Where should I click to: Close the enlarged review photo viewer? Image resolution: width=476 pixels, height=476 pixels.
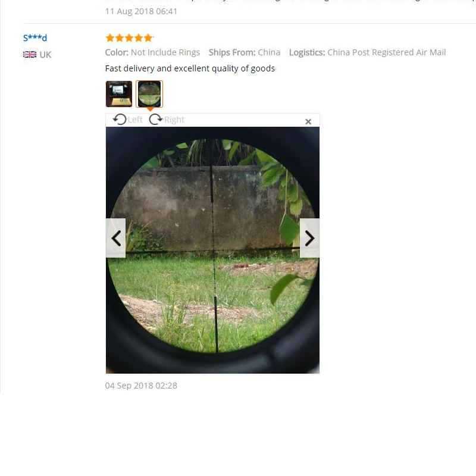click(308, 122)
